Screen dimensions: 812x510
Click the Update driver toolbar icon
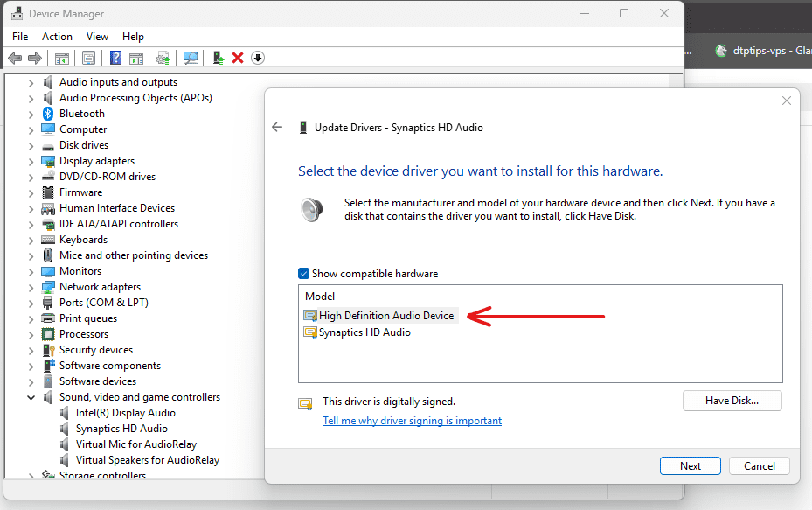pos(218,58)
